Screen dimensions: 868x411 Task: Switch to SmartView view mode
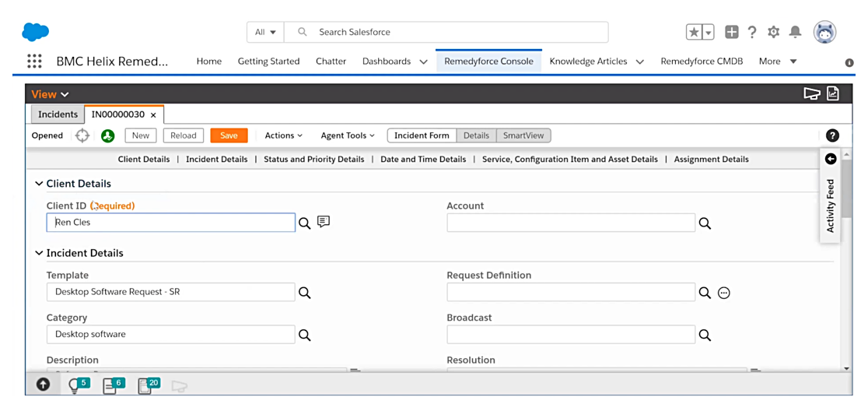(x=523, y=135)
